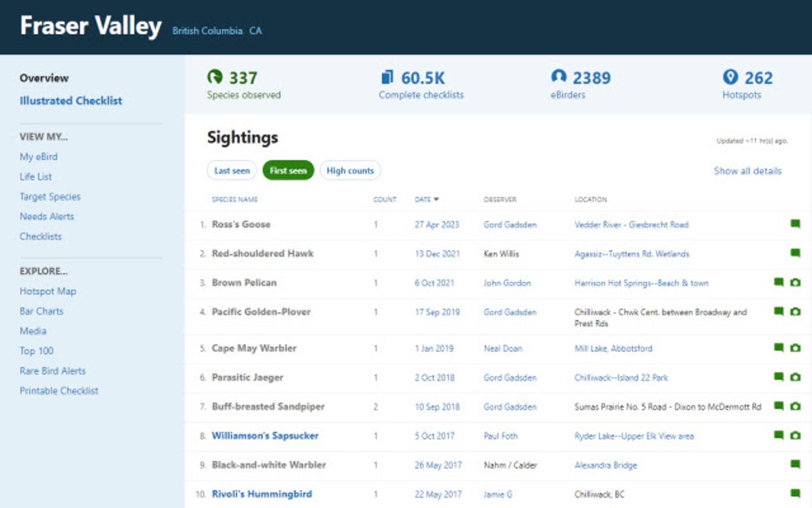The height and width of the screenshot is (508, 812).
Task: Open Checklists in sidebar
Action: coord(41,236)
